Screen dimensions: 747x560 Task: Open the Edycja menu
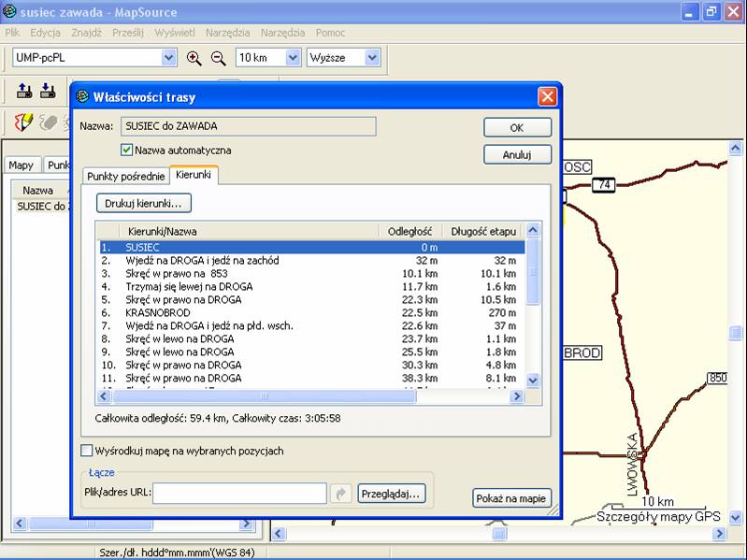45,33
